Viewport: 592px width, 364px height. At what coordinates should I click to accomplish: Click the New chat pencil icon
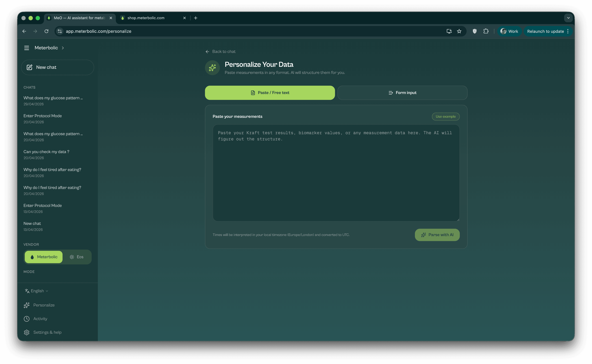pos(29,67)
